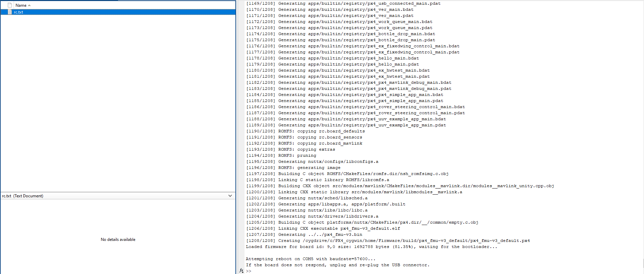
Task: Click the [1207/1208] Generating px4_fmu-v3.bin line
Action: [304, 234]
